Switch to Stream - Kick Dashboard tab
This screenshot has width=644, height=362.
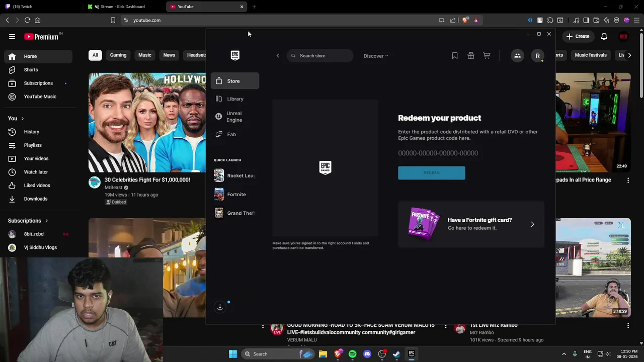125,7
